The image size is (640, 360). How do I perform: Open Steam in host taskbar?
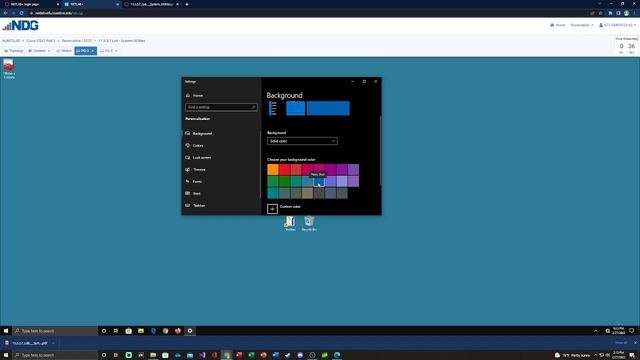pos(288,356)
